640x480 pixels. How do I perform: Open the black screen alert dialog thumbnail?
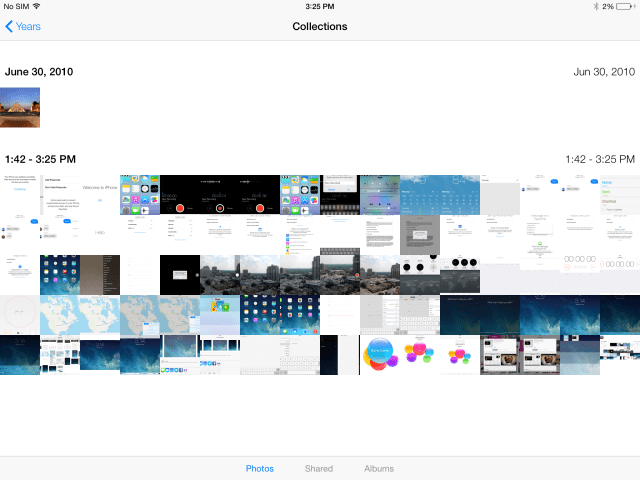click(180, 275)
